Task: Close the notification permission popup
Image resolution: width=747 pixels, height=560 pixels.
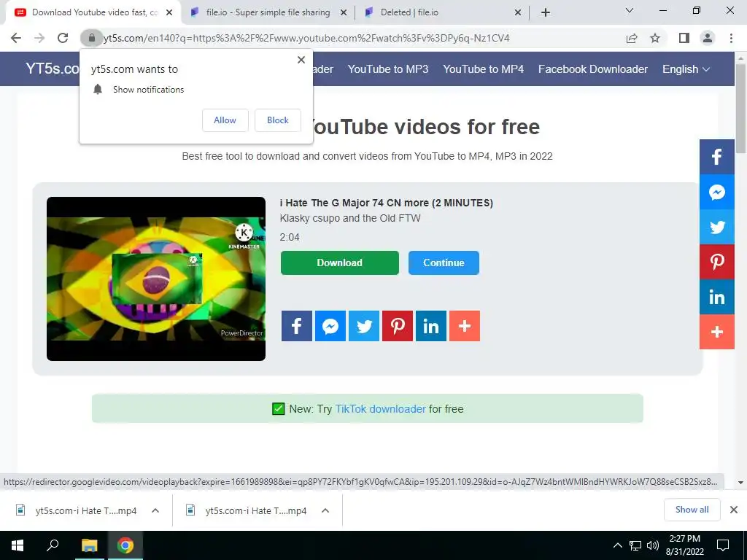Action: point(301,60)
